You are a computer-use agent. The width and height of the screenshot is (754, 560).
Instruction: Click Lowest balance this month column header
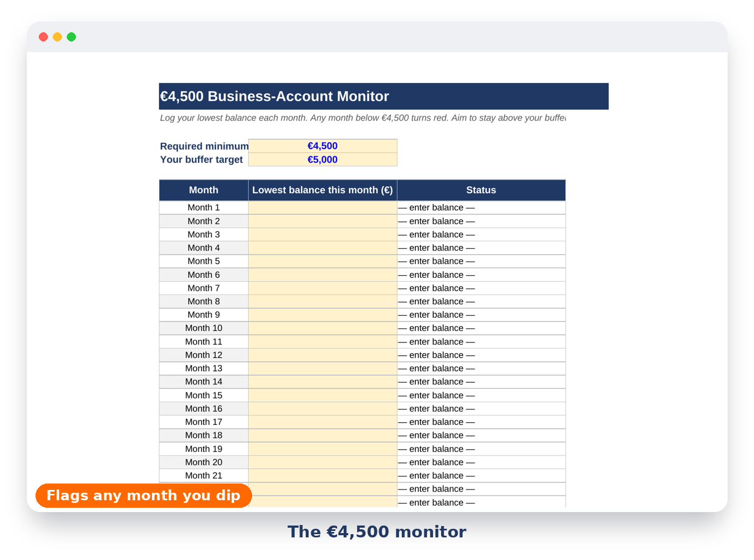323,190
